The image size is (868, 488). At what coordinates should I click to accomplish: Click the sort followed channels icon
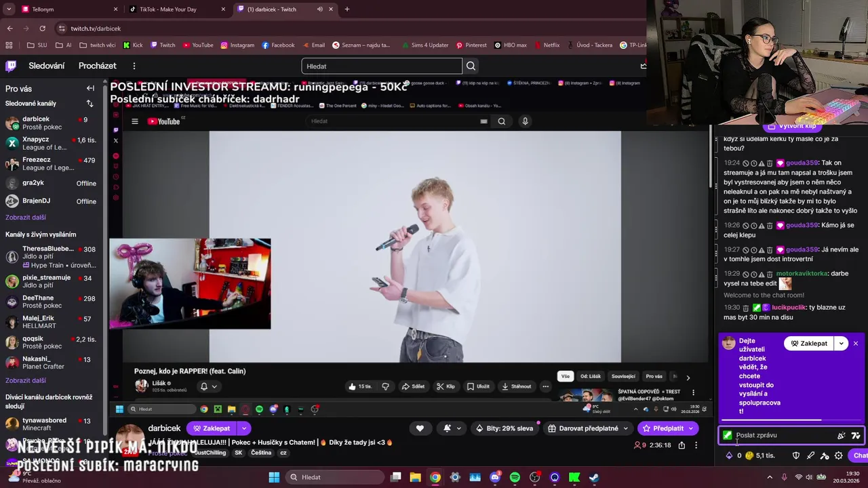[90, 103]
